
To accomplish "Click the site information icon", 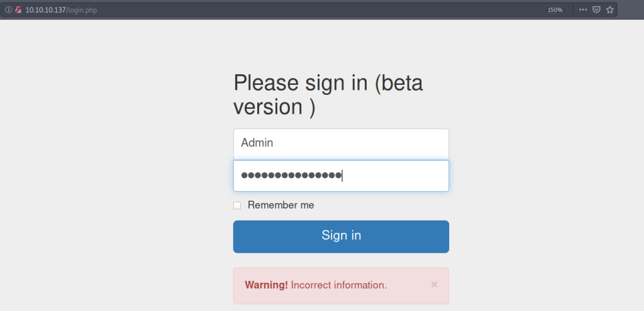I will 9,10.
